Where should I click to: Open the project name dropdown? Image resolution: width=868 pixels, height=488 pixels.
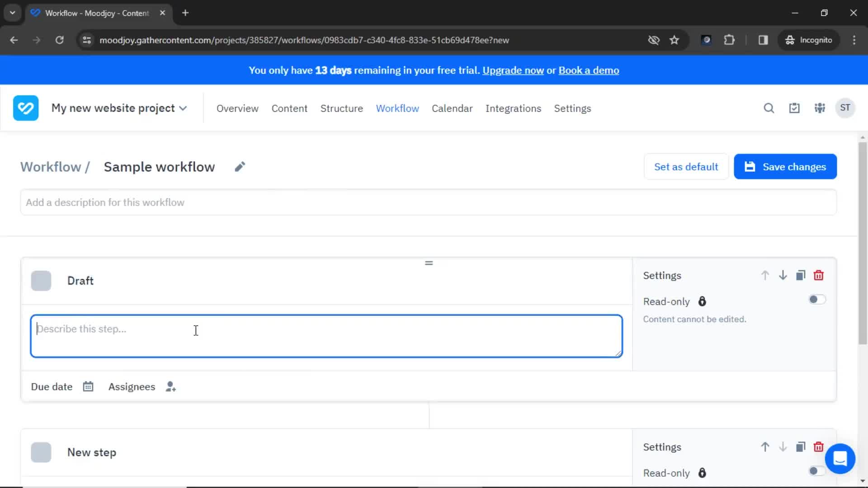click(119, 108)
